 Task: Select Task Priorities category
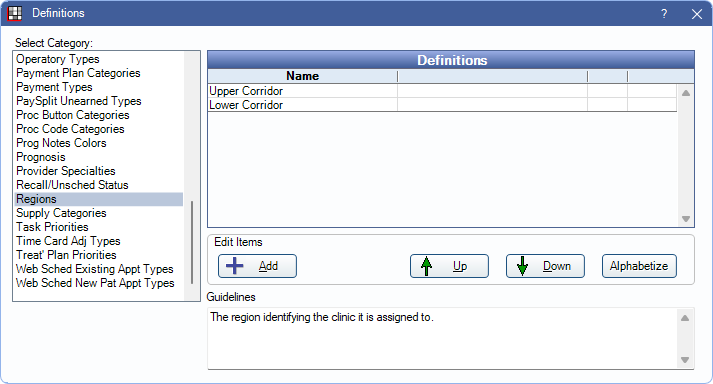(x=99, y=227)
